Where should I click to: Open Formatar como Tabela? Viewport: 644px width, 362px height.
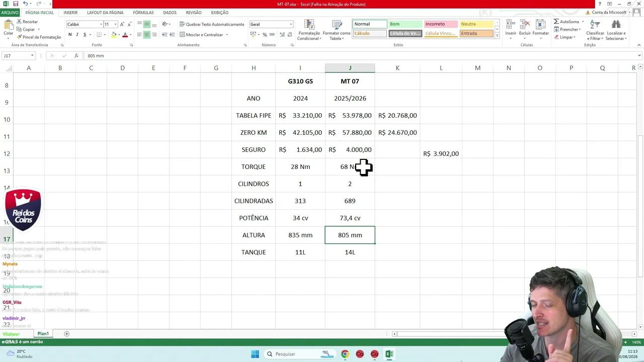(x=337, y=30)
